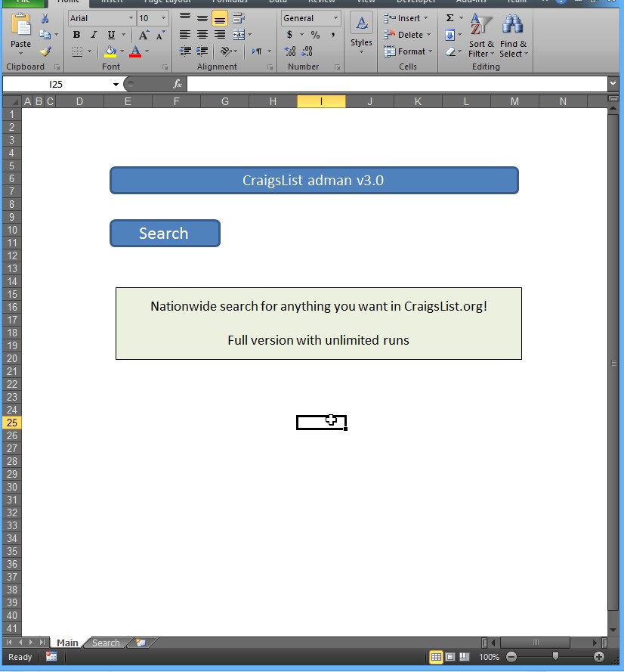The width and height of the screenshot is (624, 672).
Task: Increase font size with Grow Font
Action: coord(144,35)
